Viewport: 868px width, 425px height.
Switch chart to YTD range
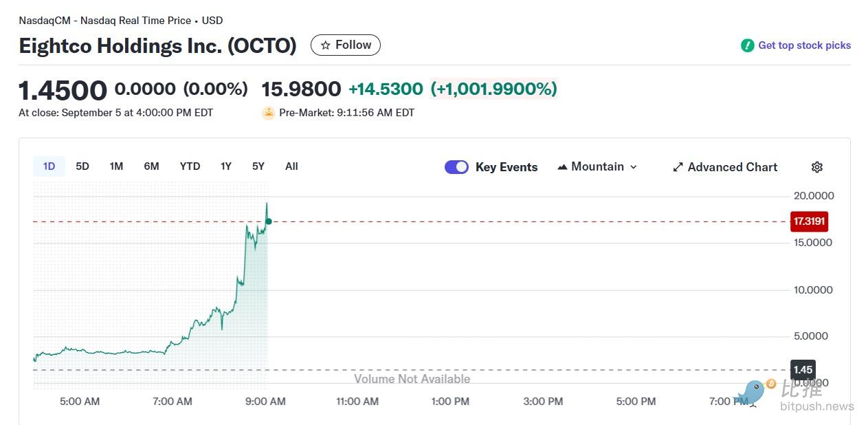[190, 166]
